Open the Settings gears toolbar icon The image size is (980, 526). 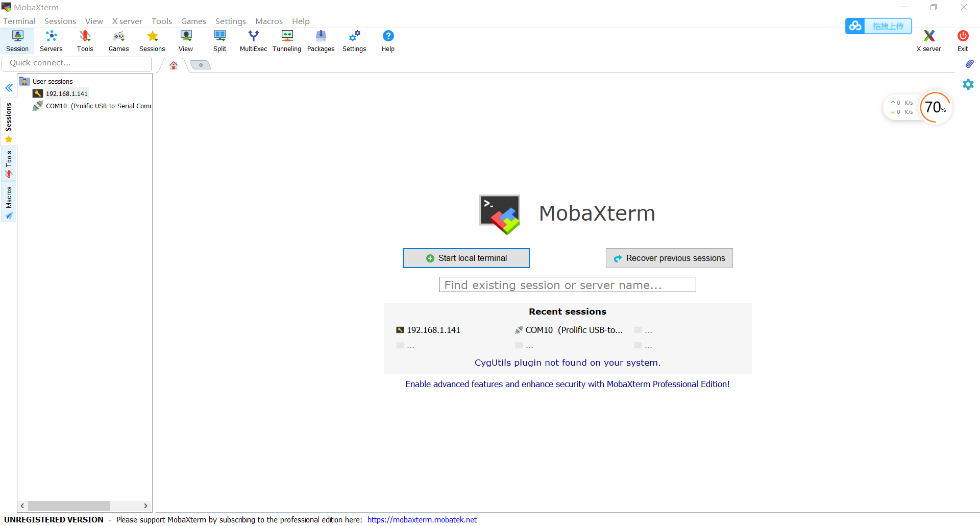pos(354,41)
